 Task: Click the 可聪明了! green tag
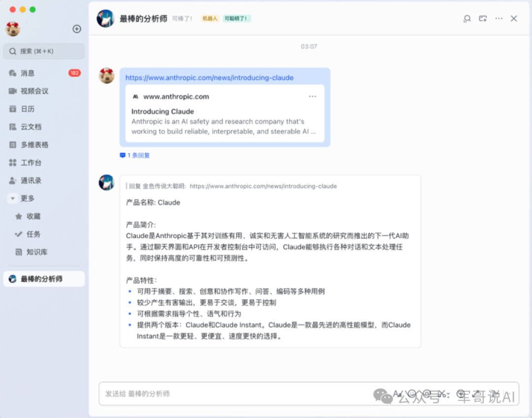(236, 19)
